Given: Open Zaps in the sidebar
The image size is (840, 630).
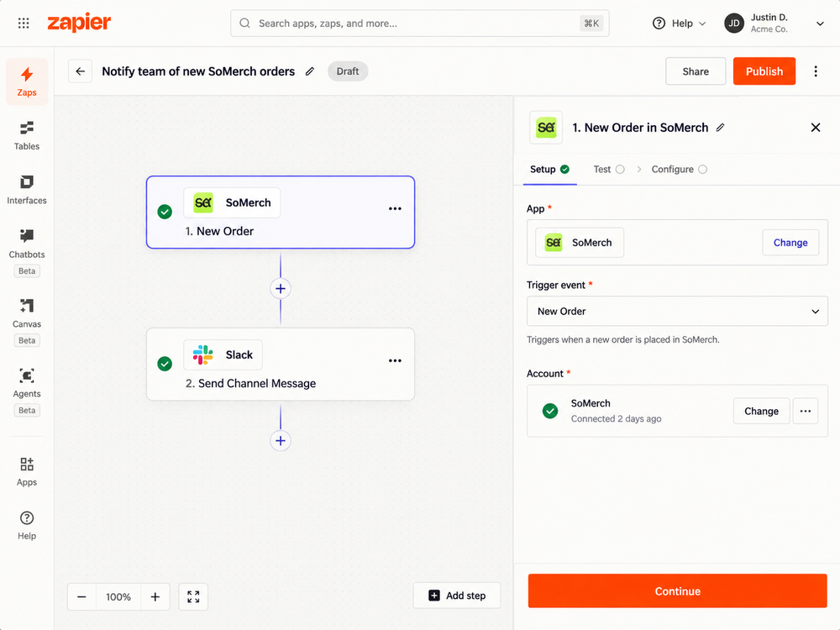Looking at the screenshot, I should 27,81.
